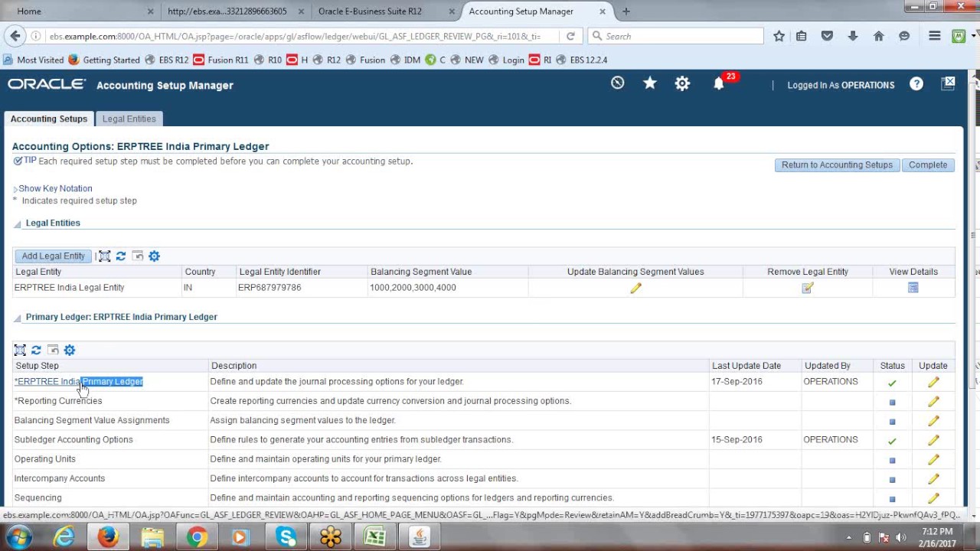Reset the Primary Ledger table view
The image size is (980, 551).
[53, 350]
